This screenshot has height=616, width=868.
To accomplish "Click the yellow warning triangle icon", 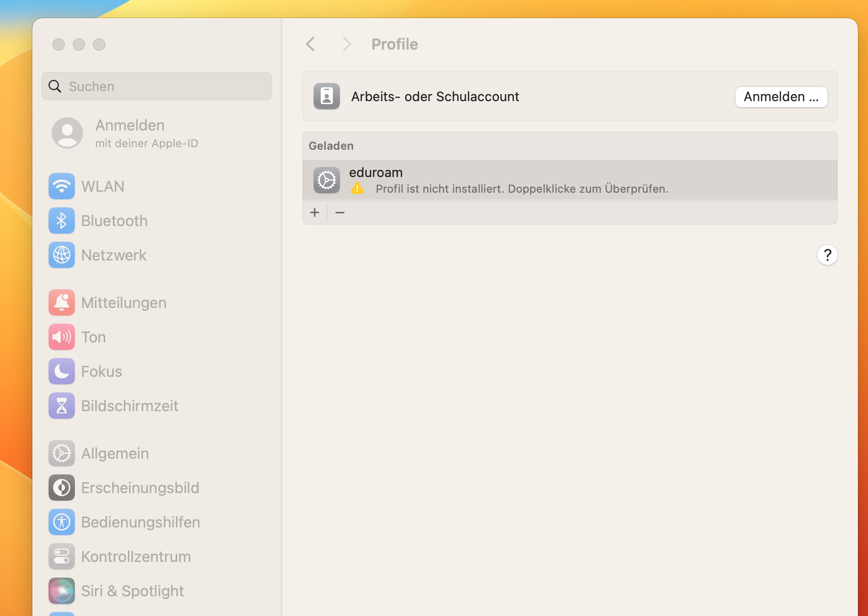I will pos(357,188).
